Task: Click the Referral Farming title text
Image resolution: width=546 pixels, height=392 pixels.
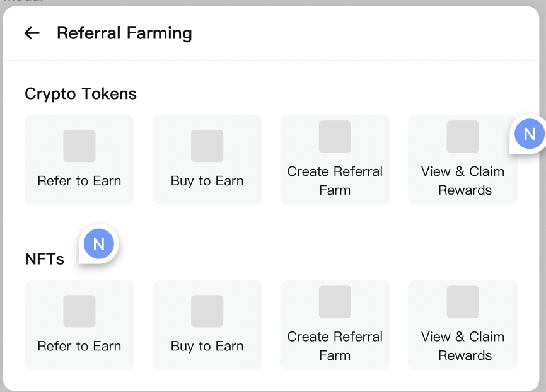Action: click(124, 33)
